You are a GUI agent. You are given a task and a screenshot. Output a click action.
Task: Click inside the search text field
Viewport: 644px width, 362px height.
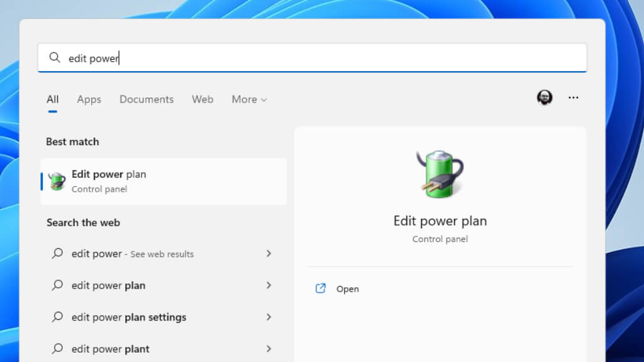tap(312, 58)
